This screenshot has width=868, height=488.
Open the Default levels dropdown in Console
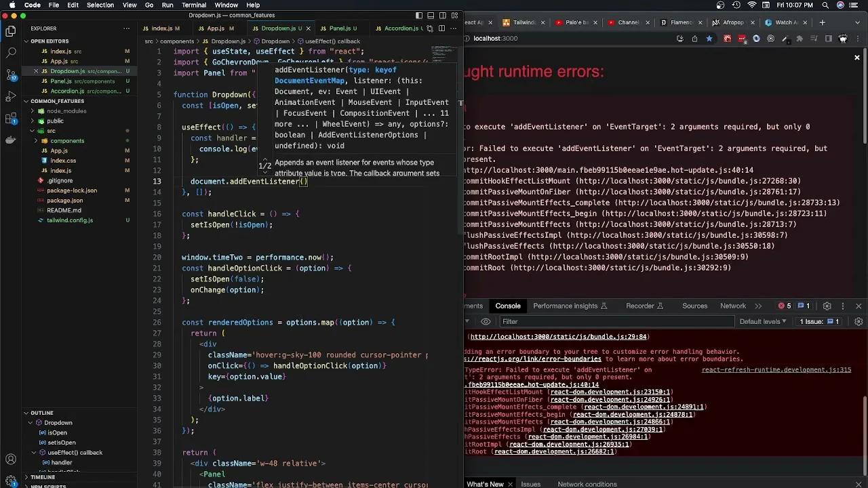point(762,321)
